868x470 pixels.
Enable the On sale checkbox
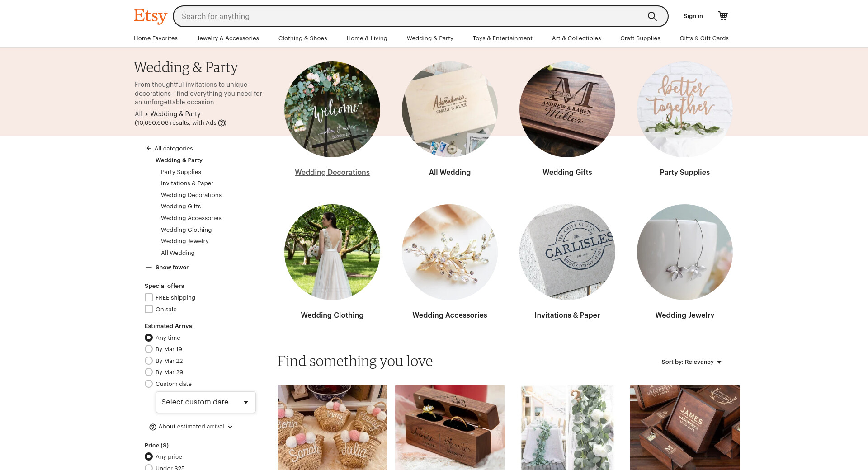[x=149, y=309]
